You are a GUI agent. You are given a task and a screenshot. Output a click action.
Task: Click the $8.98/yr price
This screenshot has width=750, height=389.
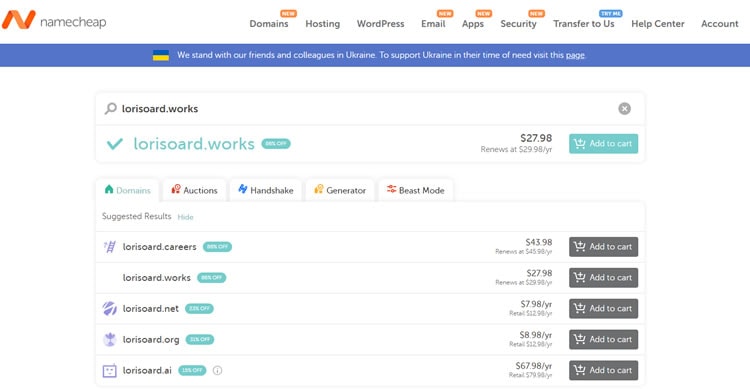[536, 335]
